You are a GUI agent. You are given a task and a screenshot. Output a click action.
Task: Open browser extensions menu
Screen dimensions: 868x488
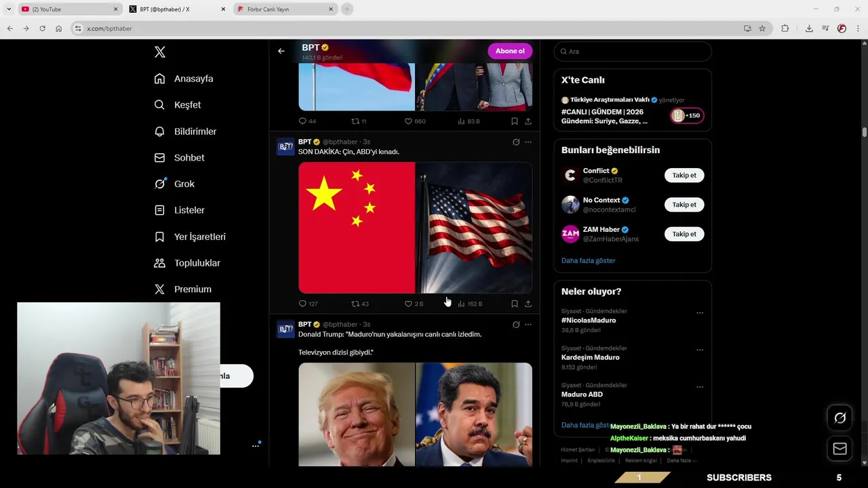coord(785,28)
